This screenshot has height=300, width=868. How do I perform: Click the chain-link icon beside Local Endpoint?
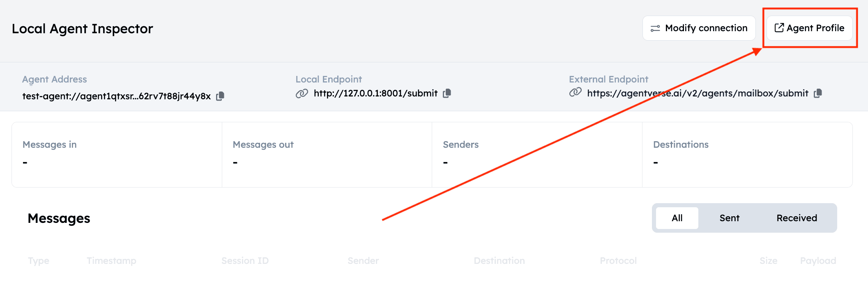[302, 94]
